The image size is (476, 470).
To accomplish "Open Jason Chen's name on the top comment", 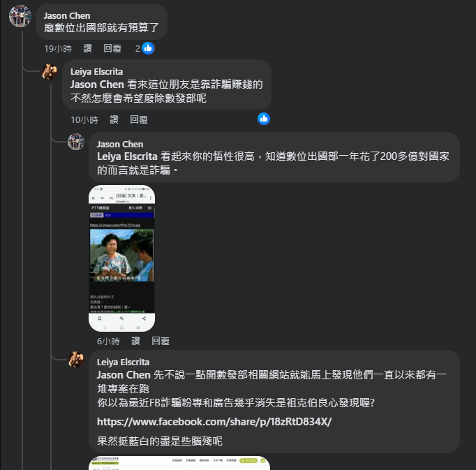I will tap(67, 16).
